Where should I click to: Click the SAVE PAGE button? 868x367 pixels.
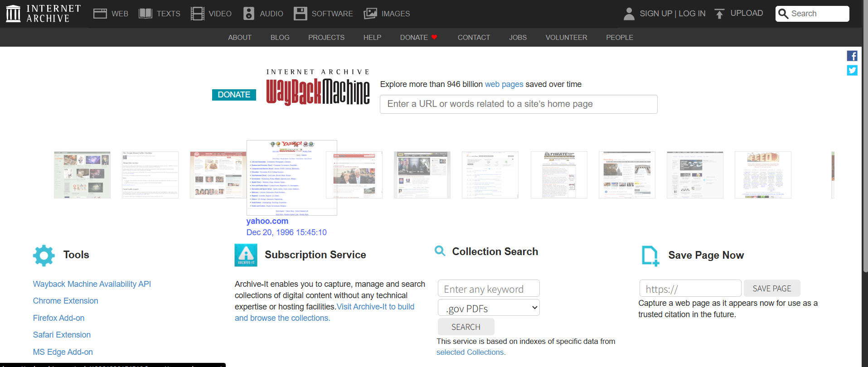[772, 289]
